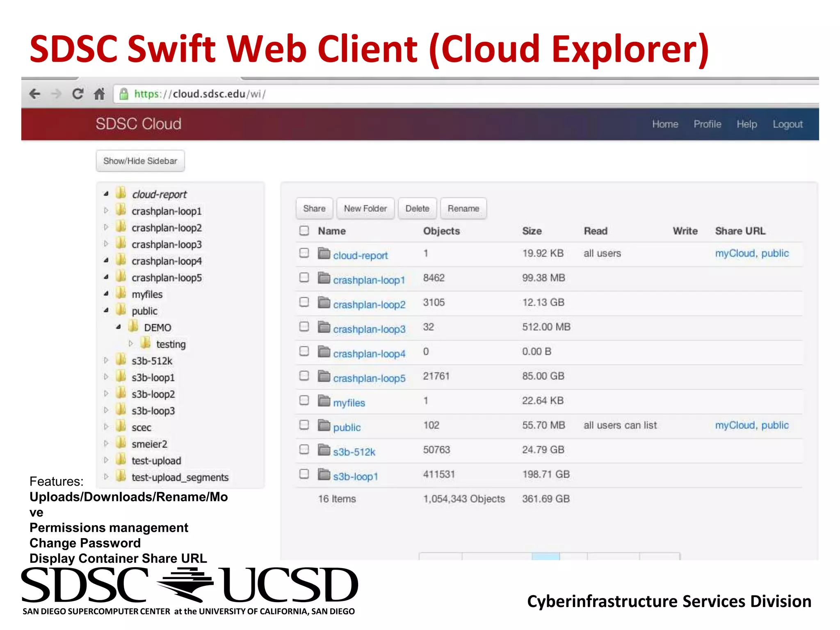
Task: Click the browser forward arrow
Action: (56, 94)
